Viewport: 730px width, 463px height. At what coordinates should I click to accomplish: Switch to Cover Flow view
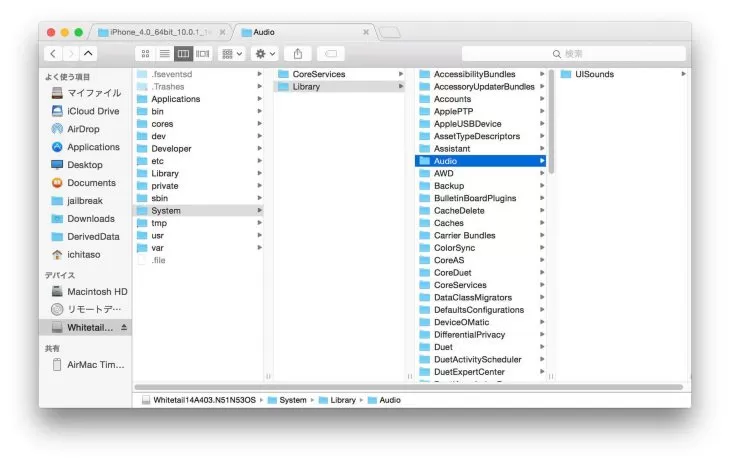coord(203,54)
